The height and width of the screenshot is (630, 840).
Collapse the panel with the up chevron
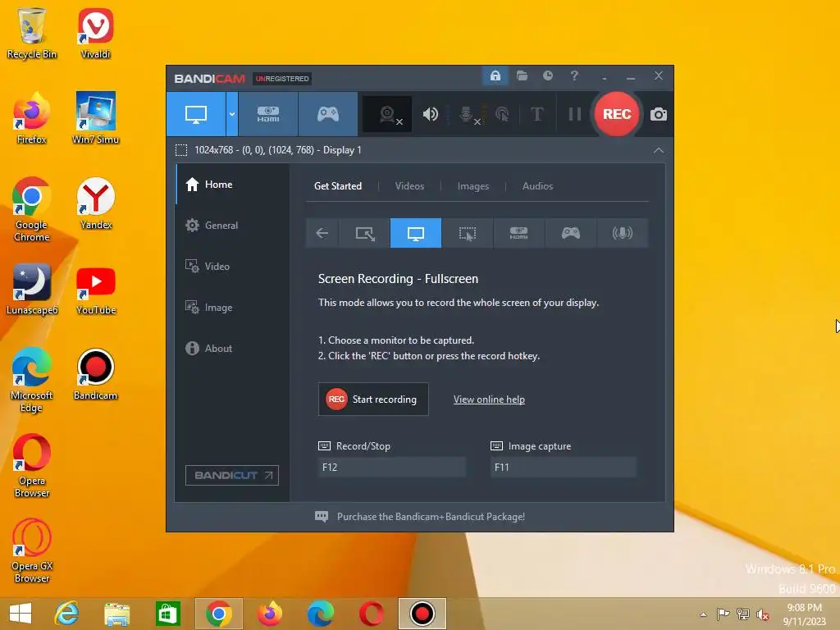pos(659,151)
